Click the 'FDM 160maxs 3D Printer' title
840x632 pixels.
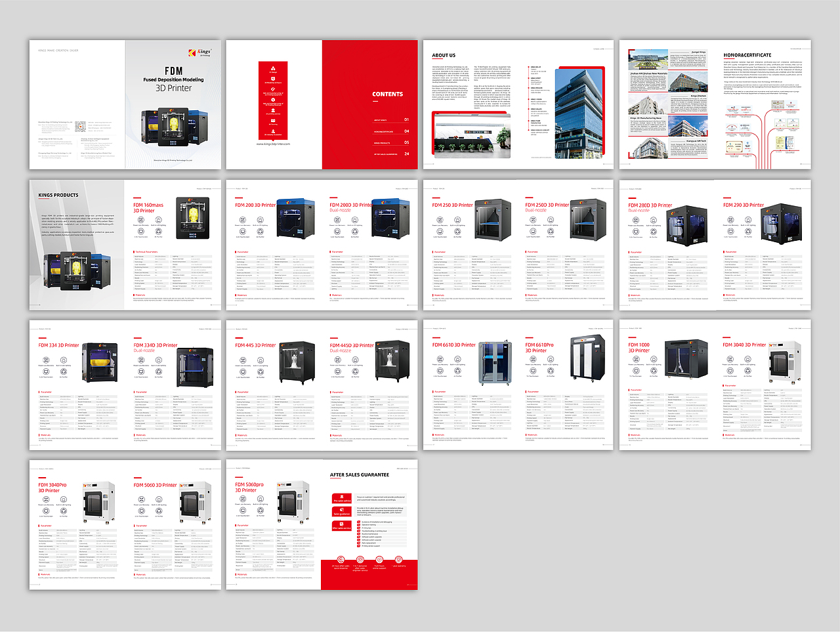pyautogui.click(x=148, y=208)
